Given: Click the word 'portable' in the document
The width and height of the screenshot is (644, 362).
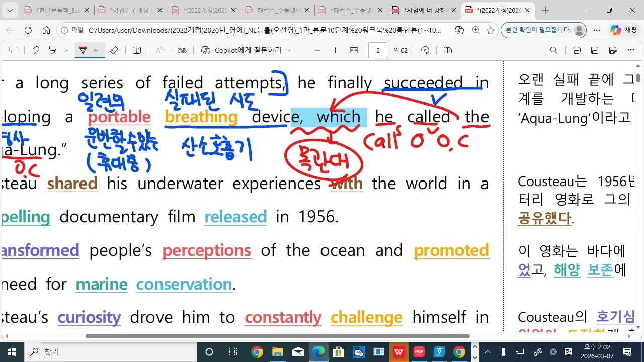Looking at the screenshot, I should (119, 117).
